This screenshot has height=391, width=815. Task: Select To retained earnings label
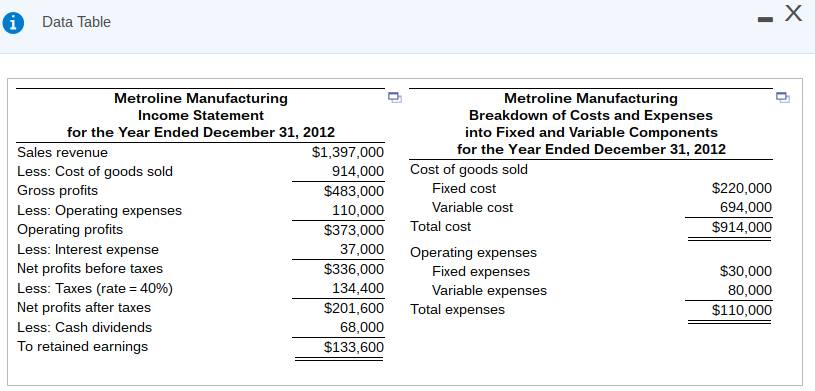point(82,346)
